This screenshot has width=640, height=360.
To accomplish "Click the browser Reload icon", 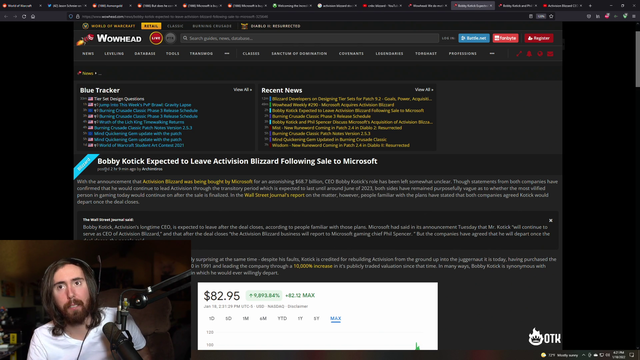I will click(24, 16).
